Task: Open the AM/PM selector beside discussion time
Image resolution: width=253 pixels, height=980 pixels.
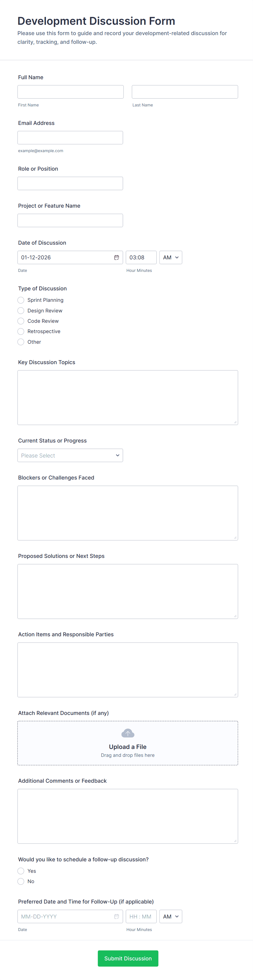Action: 171,257
